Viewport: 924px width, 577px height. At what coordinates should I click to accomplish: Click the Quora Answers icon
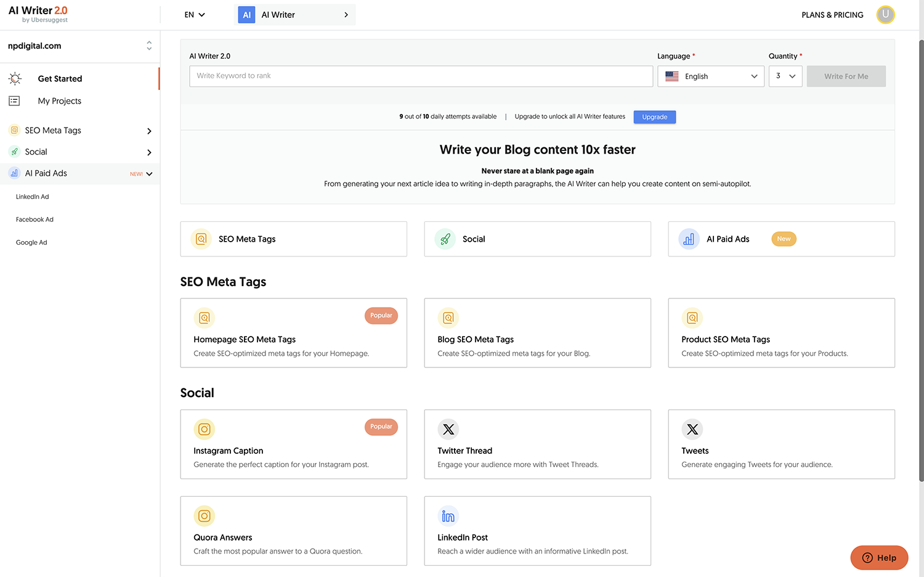point(204,516)
